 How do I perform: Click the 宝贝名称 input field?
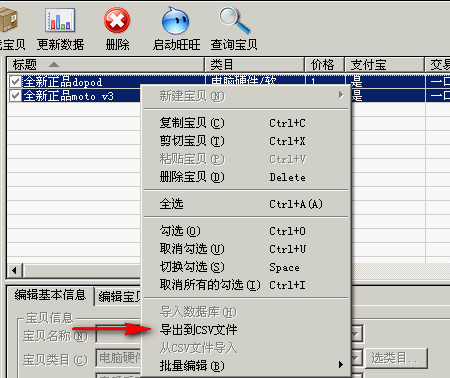click(x=118, y=334)
